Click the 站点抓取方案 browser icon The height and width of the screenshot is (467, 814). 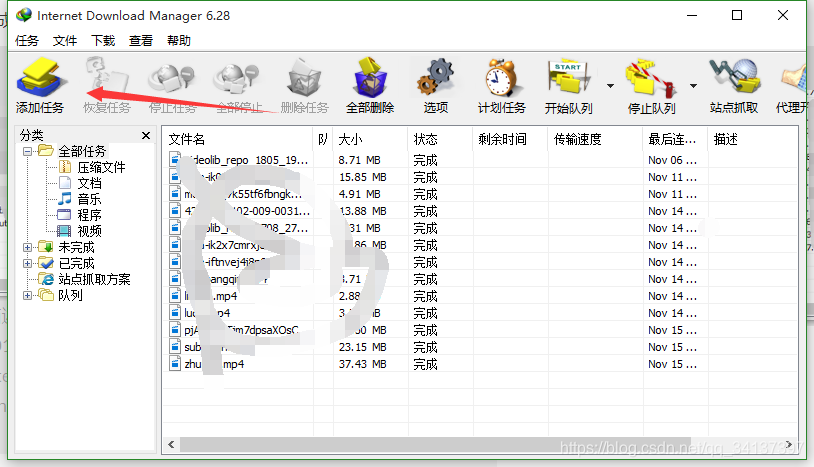coord(46,279)
